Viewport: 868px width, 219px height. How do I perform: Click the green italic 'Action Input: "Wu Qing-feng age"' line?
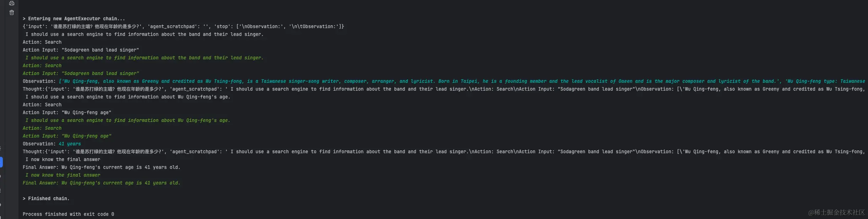(x=67, y=136)
